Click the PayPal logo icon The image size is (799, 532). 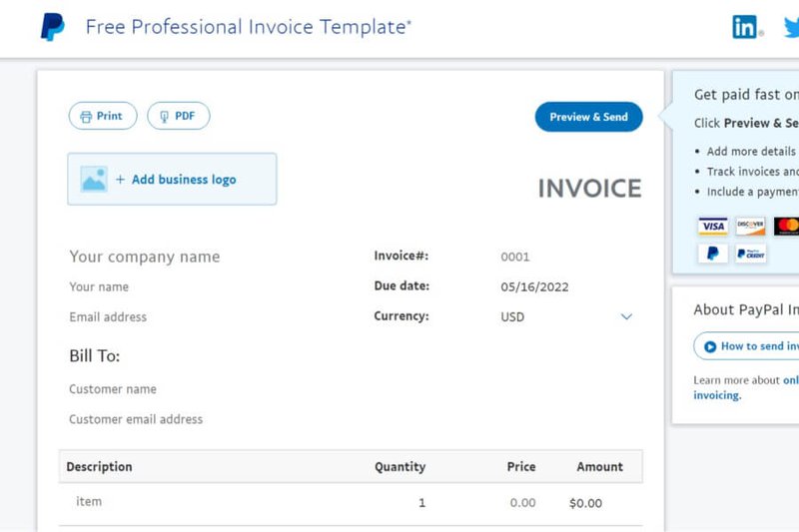[x=52, y=27]
